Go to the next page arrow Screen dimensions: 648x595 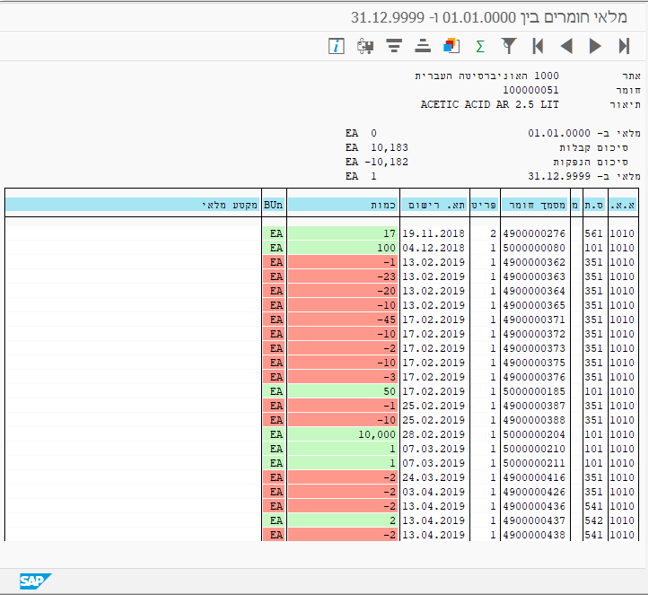[x=595, y=46]
